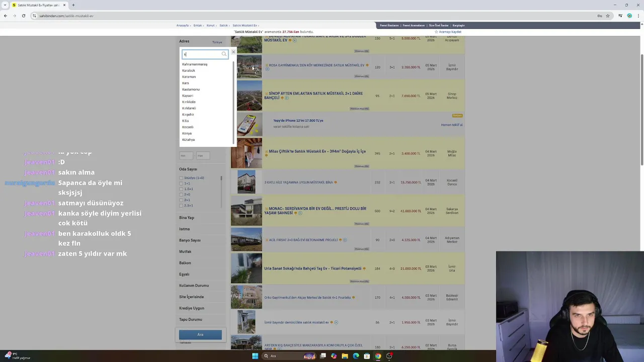Expand the Mutfak filter
The width and height of the screenshot is (644, 362).
(185, 252)
